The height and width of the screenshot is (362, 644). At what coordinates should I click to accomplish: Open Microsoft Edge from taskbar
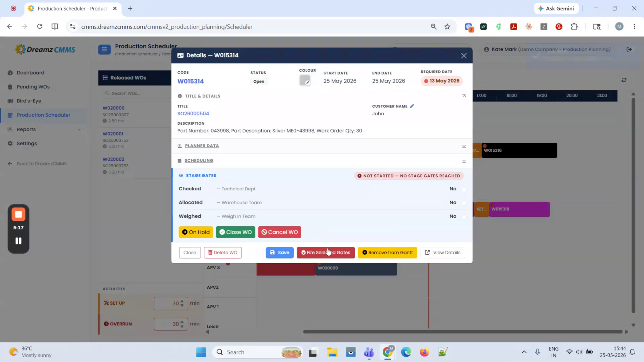(x=406, y=352)
